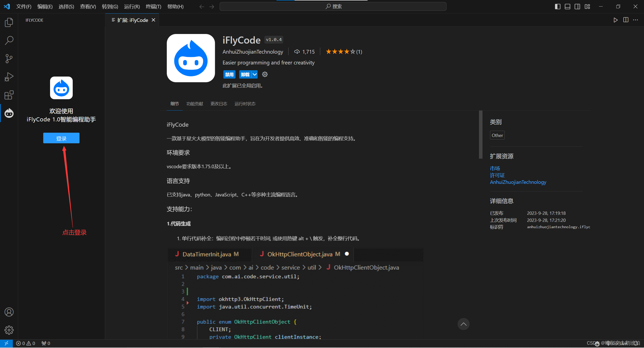The width and height of the screenshot is (644, 348).
Task: Open the more actions ellipsis menu
Action: point(635,20)
